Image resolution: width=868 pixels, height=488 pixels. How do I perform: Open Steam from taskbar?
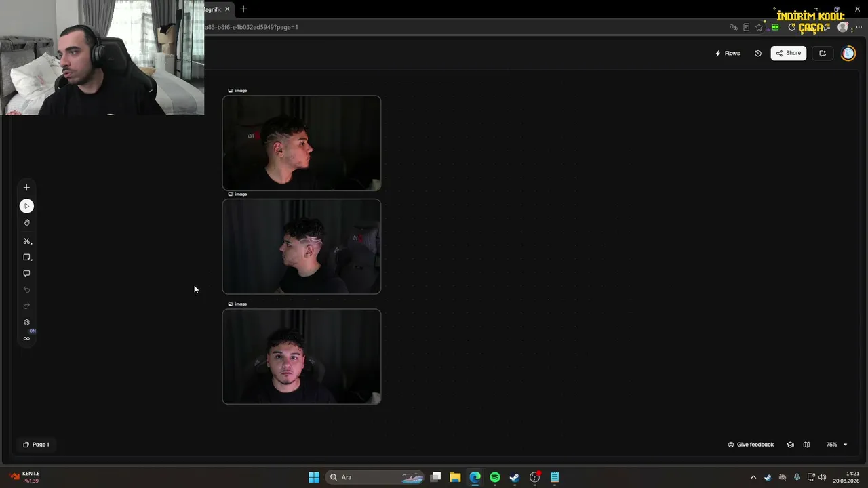click(x=514, y=477)
